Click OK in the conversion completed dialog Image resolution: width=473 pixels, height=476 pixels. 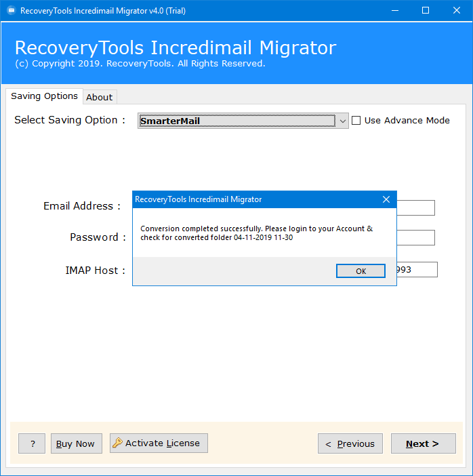click(361, 271)
